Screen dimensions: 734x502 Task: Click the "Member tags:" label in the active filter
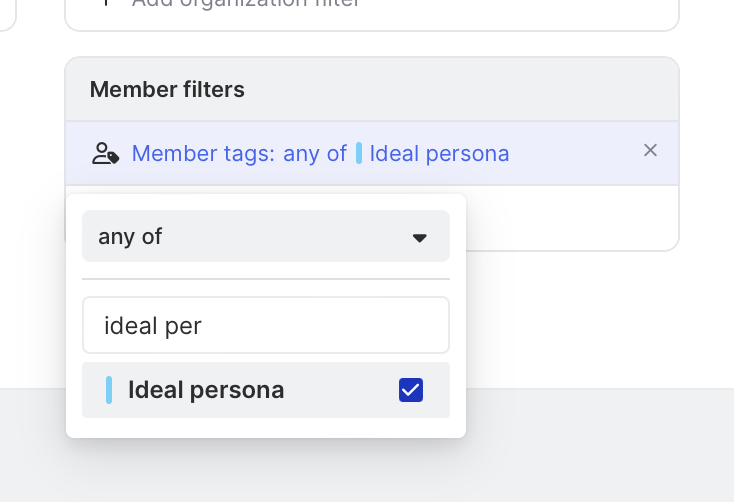pos(203,153)
